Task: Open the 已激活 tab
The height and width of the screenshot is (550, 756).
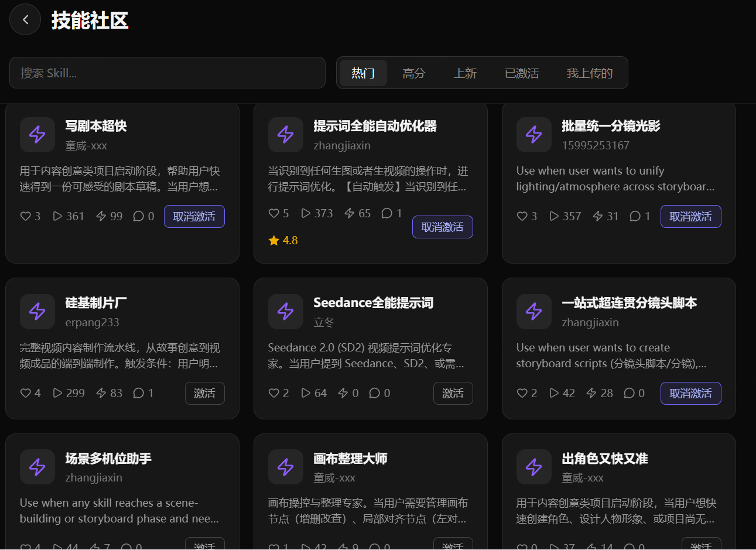Action: pos(521,73)
